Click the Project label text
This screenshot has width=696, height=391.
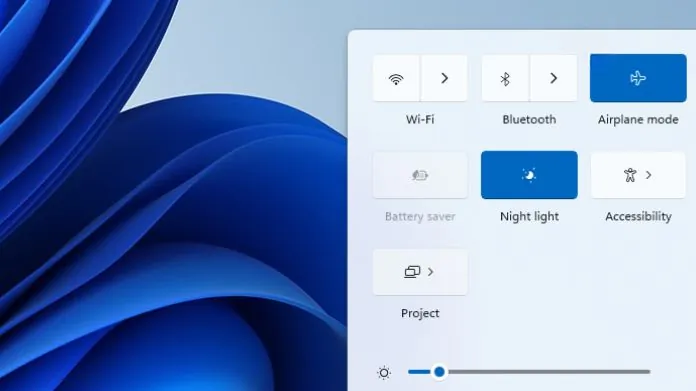(420, 313)
